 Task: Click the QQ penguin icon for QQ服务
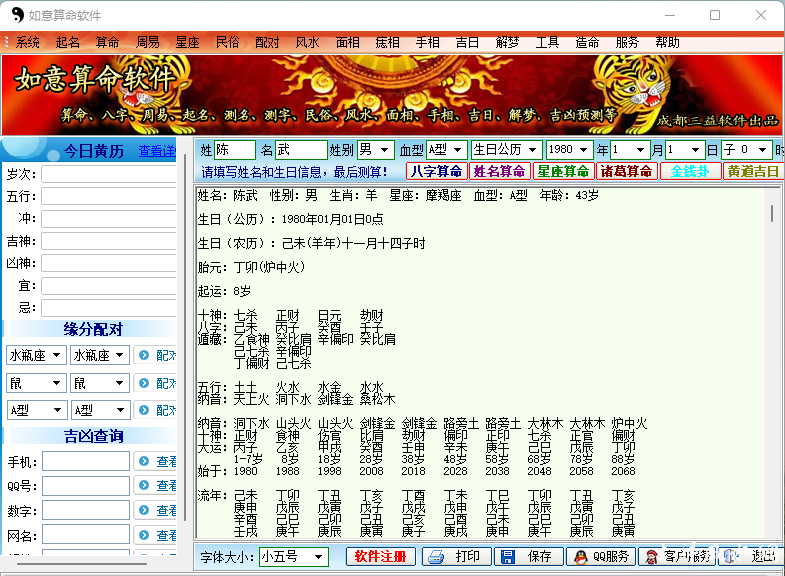click(579, 556)
